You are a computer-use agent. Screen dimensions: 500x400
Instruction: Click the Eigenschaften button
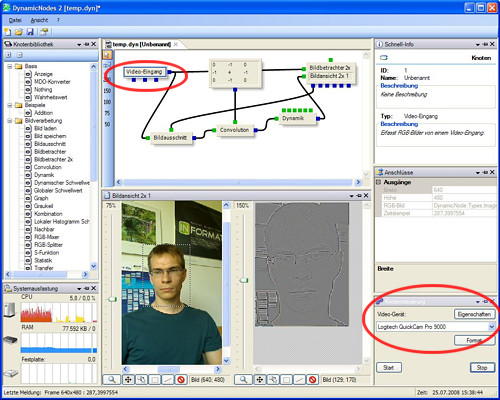point(474,314)
